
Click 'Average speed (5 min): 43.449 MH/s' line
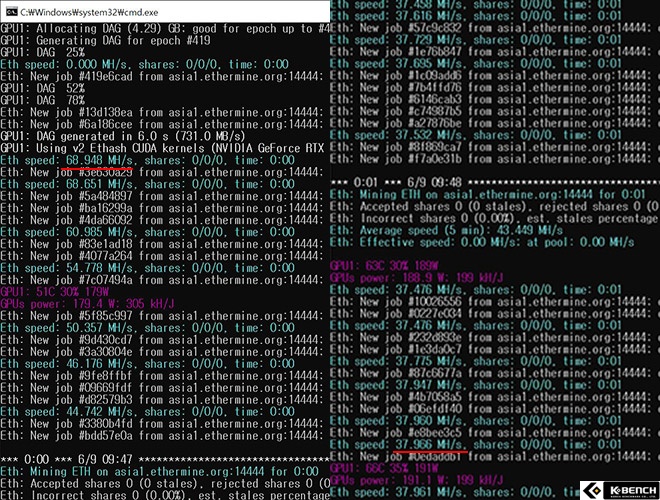(446, 231)
